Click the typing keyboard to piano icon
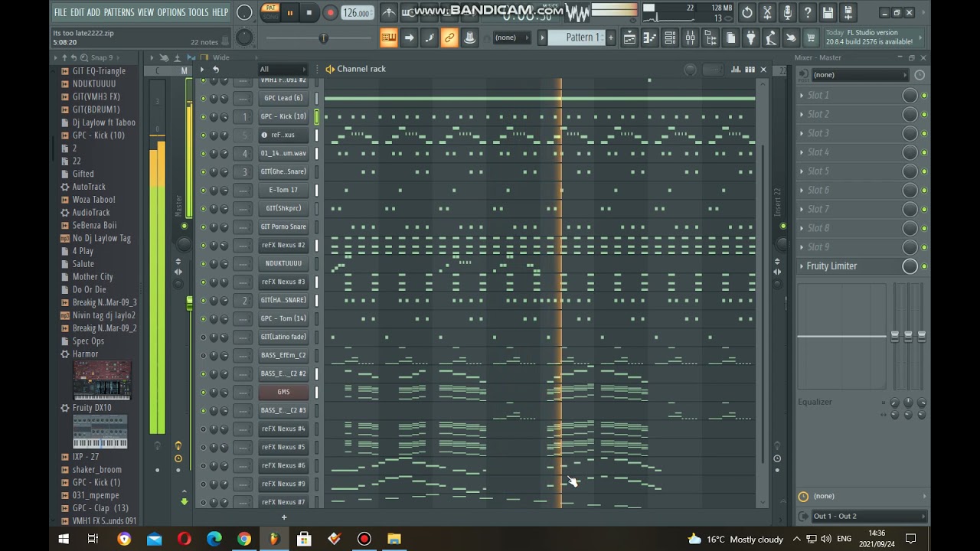Viewport: 980px width, 551px height. pos(389,37)
